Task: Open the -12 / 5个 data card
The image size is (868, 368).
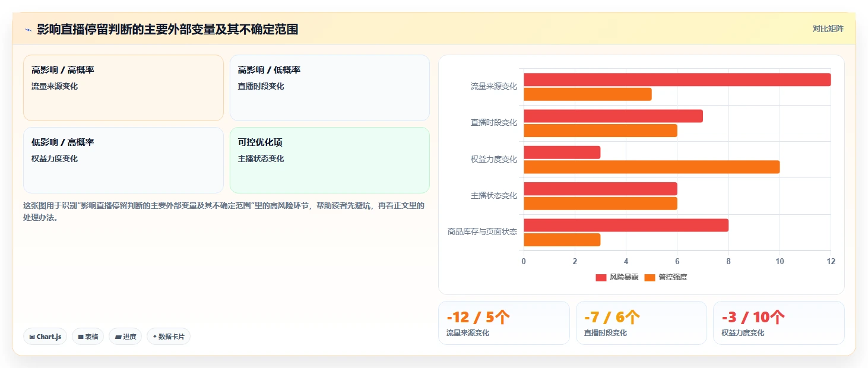Action: [x=503, y=323]
